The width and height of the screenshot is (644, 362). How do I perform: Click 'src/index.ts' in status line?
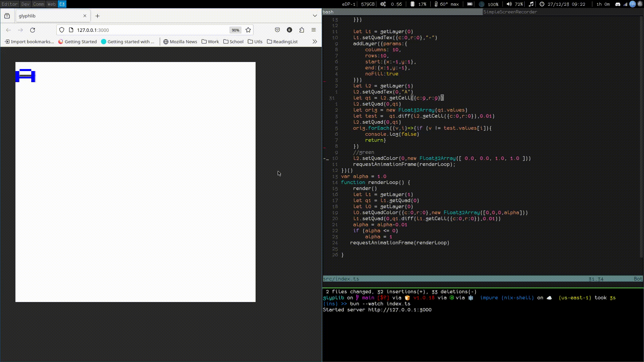coord(341,279)
